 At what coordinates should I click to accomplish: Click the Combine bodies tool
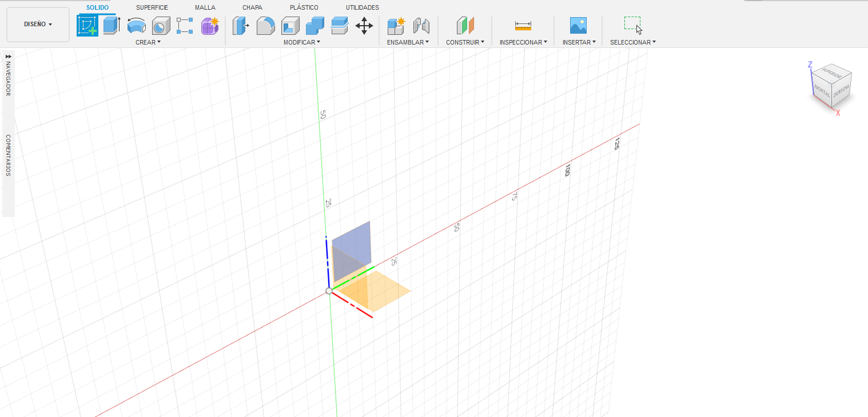pos(315,26)
